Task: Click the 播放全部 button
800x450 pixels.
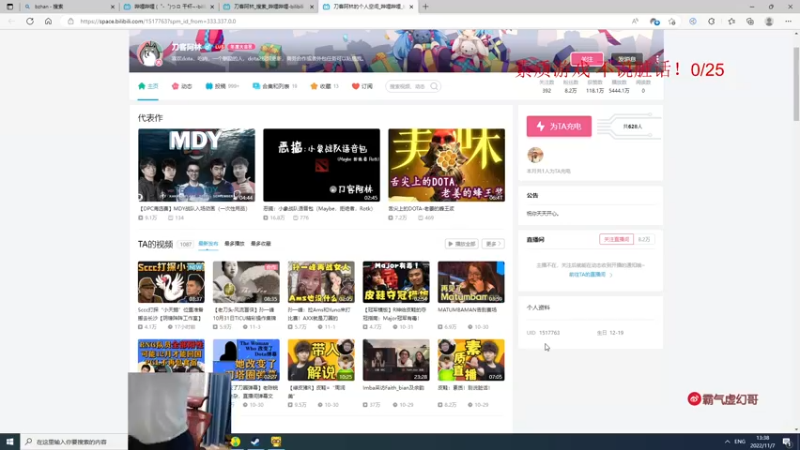Action: (461, 244)
